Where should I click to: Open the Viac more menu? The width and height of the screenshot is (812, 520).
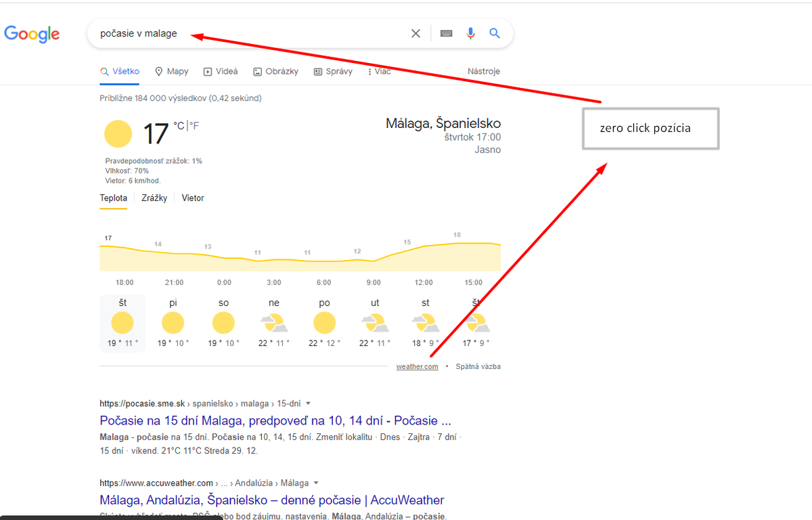click(379, 71)
